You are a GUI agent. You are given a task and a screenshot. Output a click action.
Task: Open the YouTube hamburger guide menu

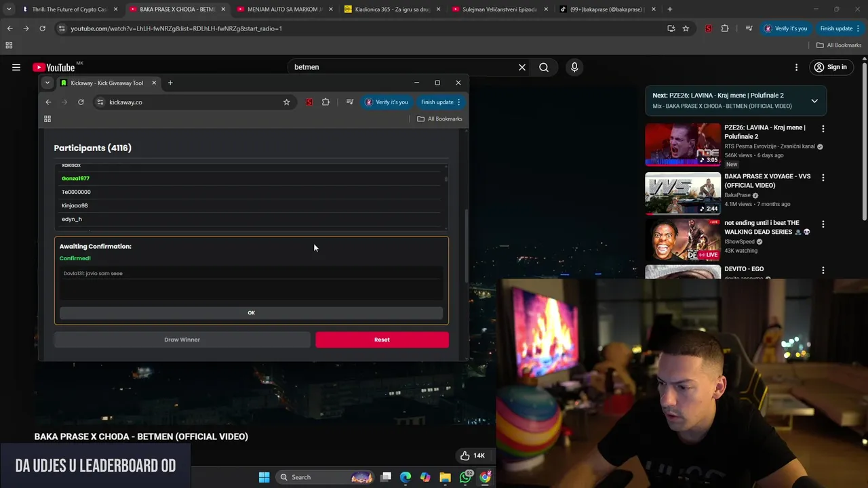click(16, 67)
